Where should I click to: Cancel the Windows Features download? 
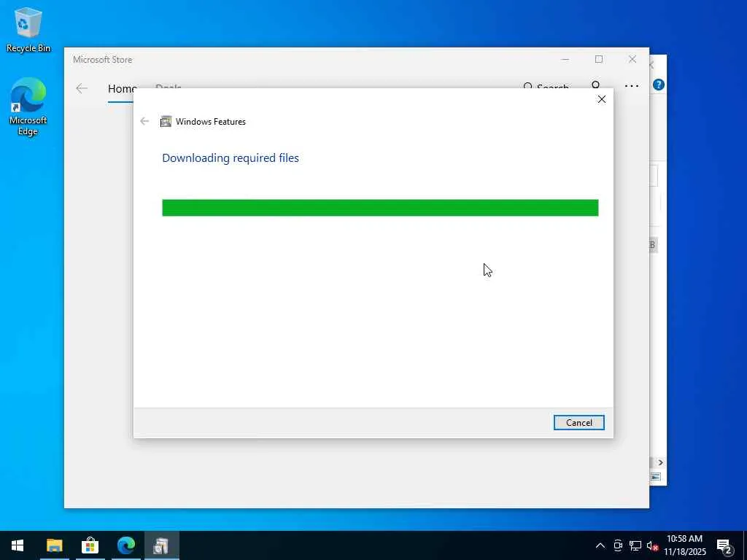tap(578, 422)
